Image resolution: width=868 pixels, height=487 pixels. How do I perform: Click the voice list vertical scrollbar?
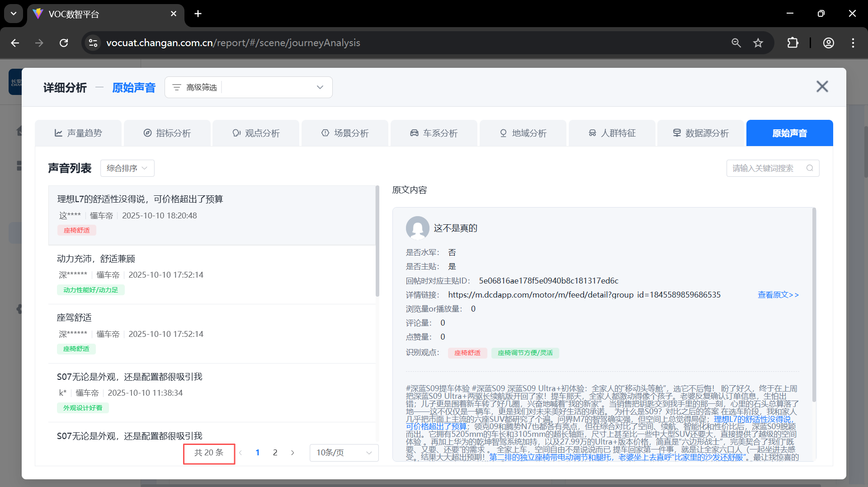click(x=377, y=241)
